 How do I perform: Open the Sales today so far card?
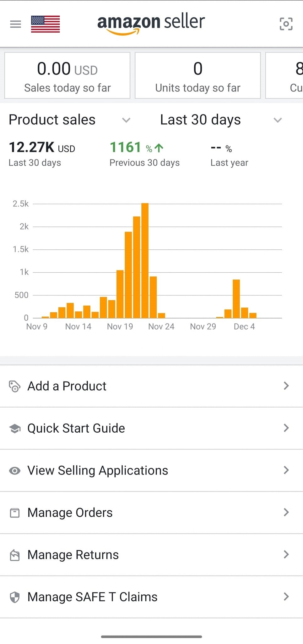point(67,76)
